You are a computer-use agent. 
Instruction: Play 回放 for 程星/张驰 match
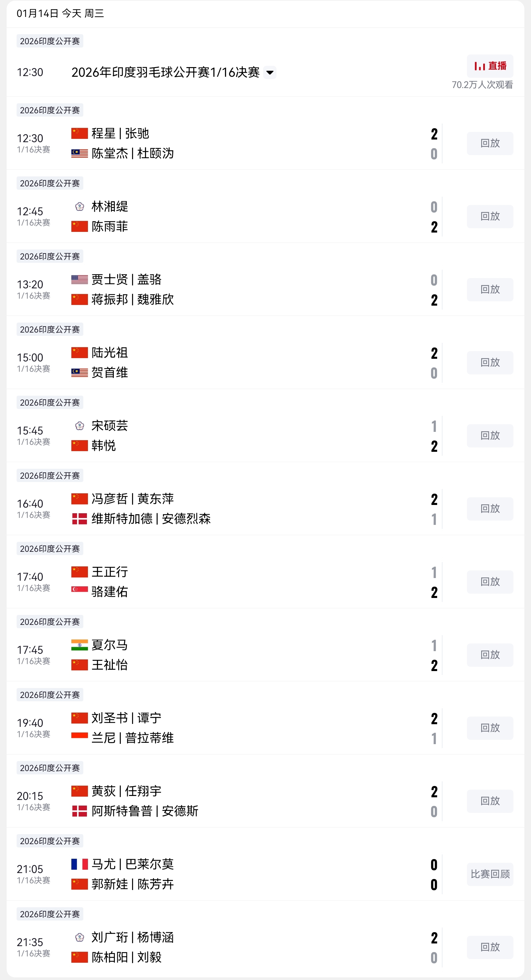tap(490, 144)
